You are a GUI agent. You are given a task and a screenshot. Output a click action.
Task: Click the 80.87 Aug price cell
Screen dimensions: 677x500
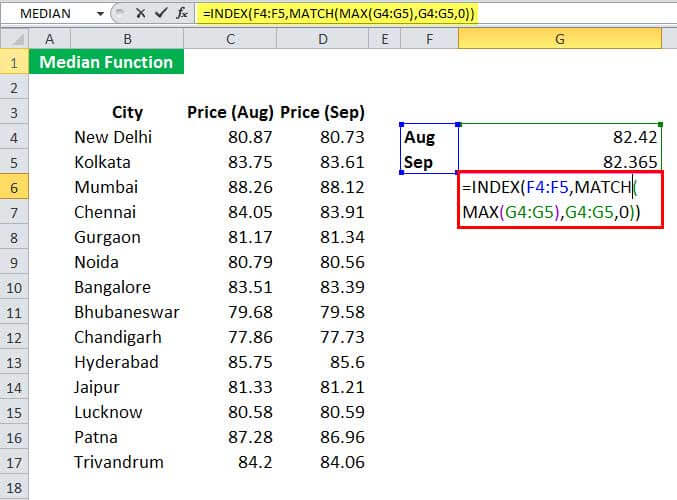point(230,137)
